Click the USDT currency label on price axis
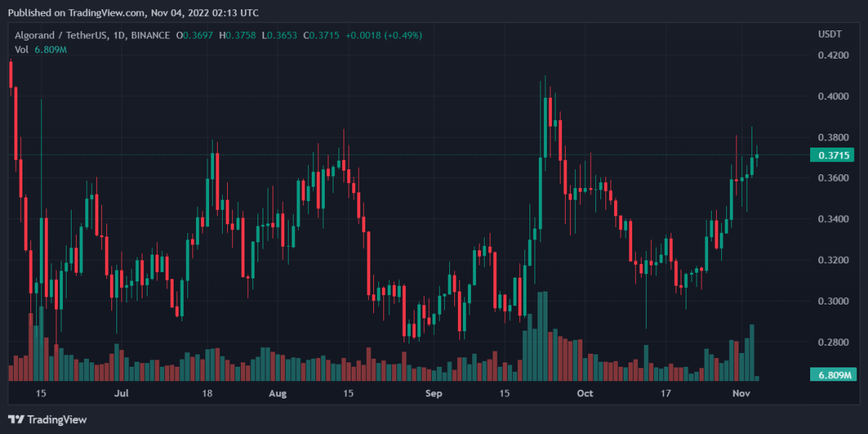868x434 pixels. pos(829,35)
